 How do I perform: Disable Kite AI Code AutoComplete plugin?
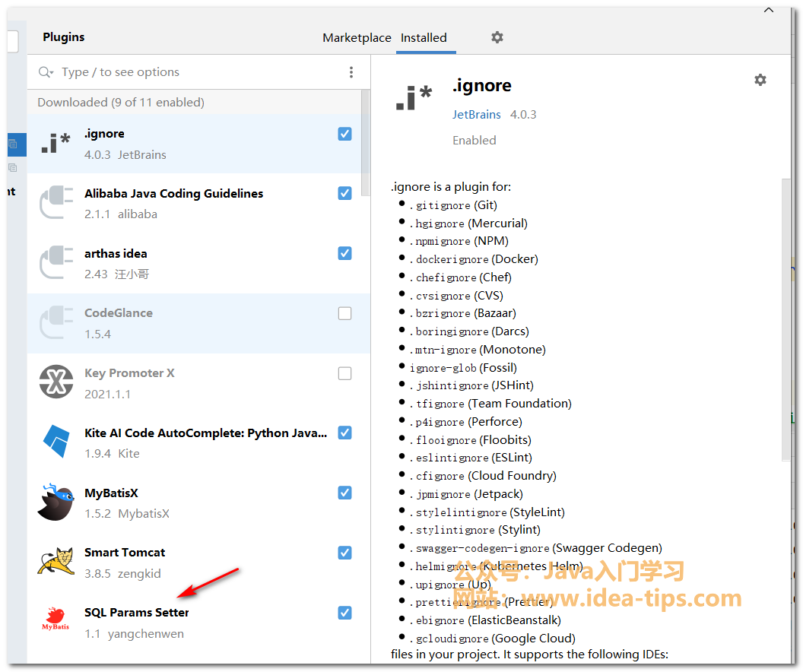(x=344, y=433)
